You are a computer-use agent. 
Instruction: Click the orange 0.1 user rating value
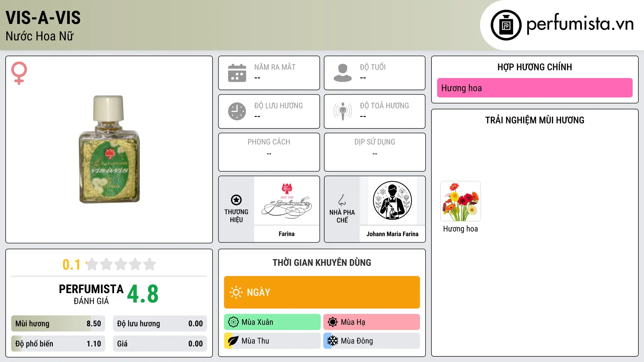pos(71,265)
